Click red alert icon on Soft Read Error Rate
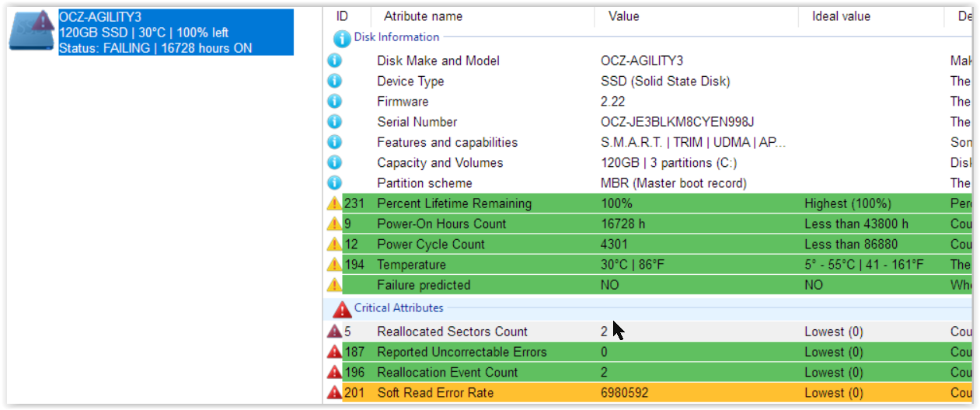Image resolution: width=980 pixels, height=410 pixels. point(334,393)
